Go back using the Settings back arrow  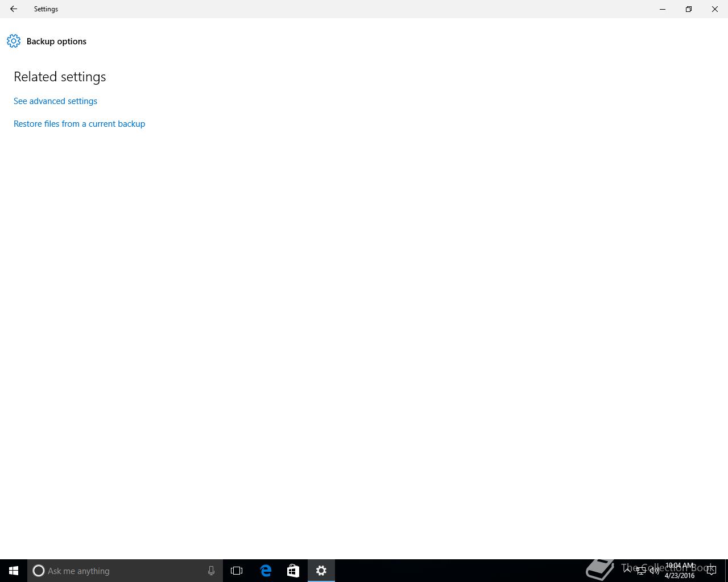coord(14,9)
